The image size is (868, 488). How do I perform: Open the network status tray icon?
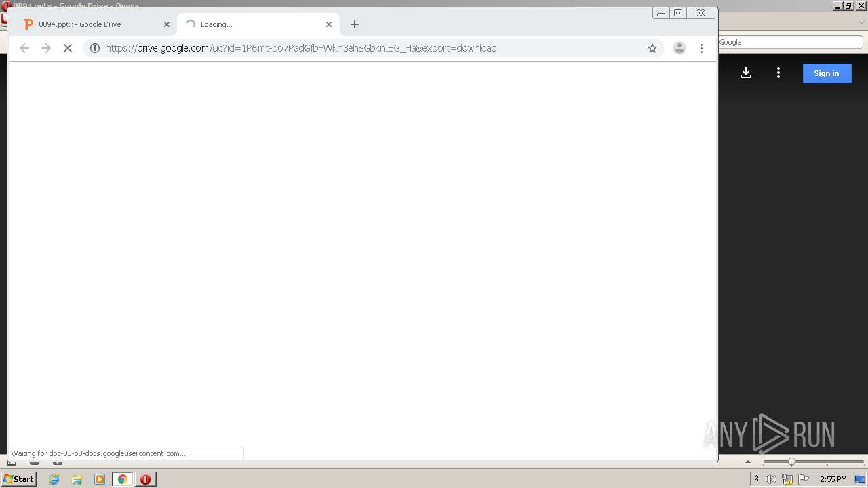pyautogui.click(x=787, y=479)
